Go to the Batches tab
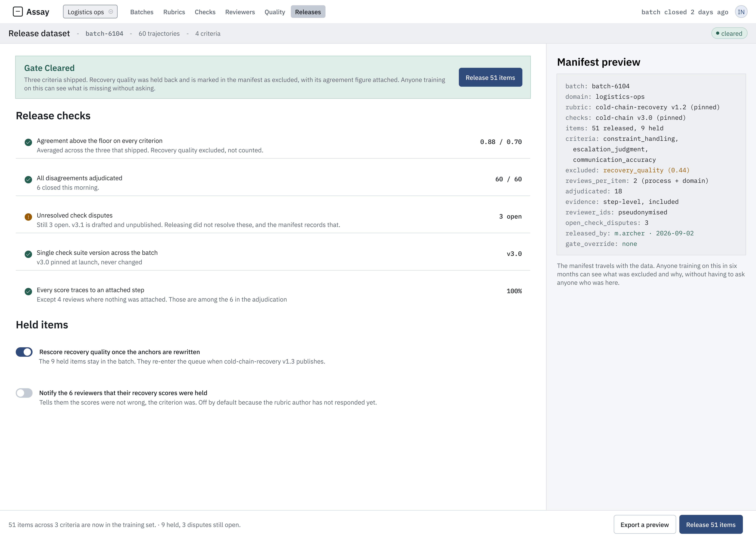This screenshot has height=538, width=756. click(x=142, y=12)
